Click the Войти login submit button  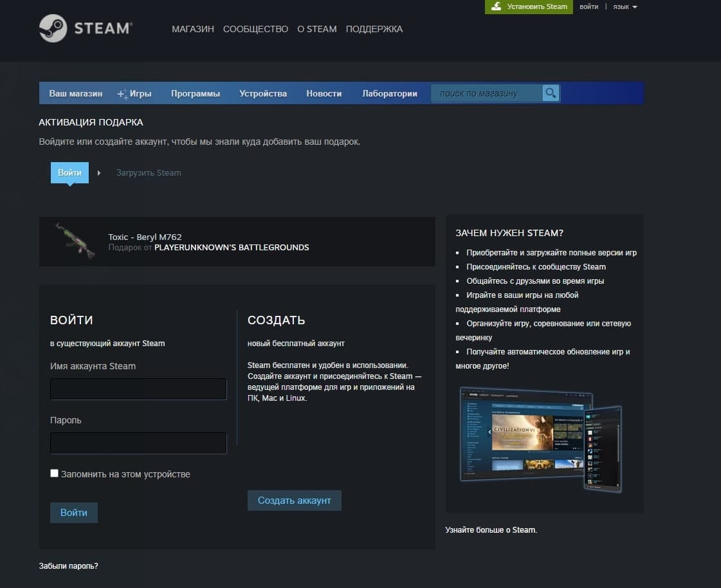(x=73, y=513)
